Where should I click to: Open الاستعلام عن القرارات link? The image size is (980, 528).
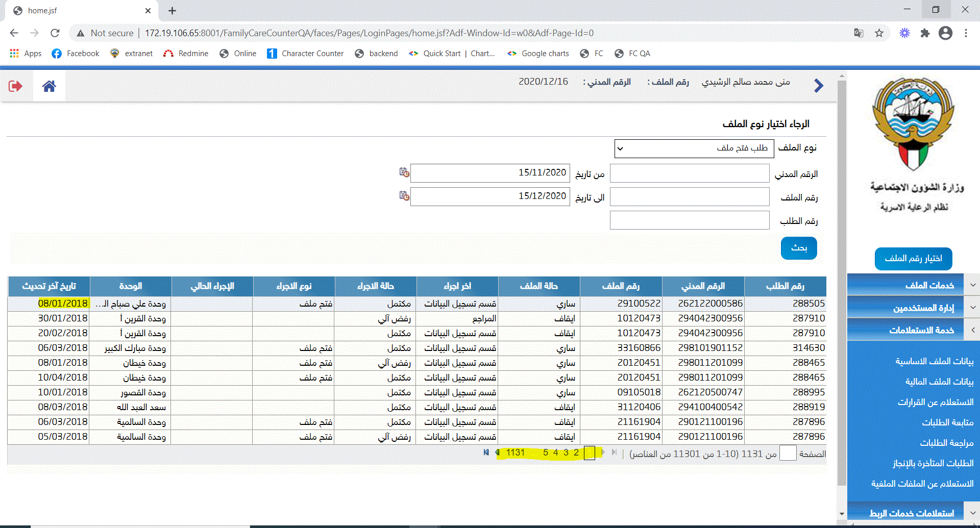(x=936, y=402)
